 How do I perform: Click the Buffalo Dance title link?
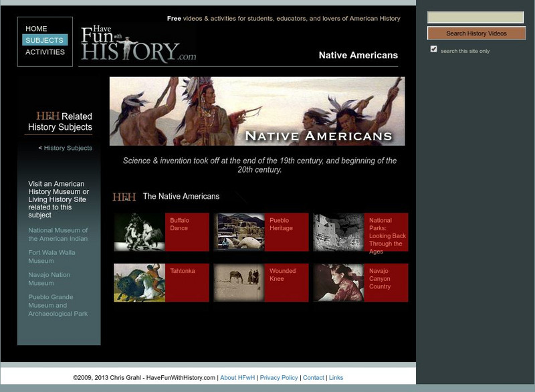click(x=179, y=224)
